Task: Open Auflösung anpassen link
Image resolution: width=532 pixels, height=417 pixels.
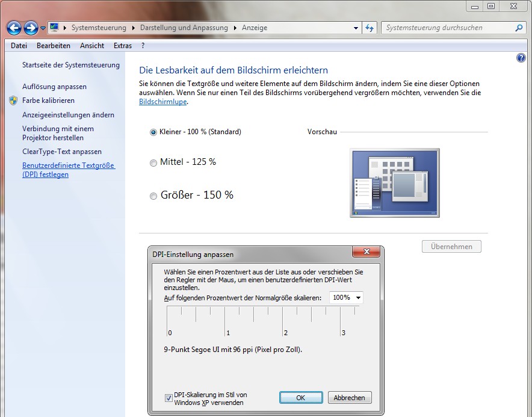Action: (x=54, y=87)
